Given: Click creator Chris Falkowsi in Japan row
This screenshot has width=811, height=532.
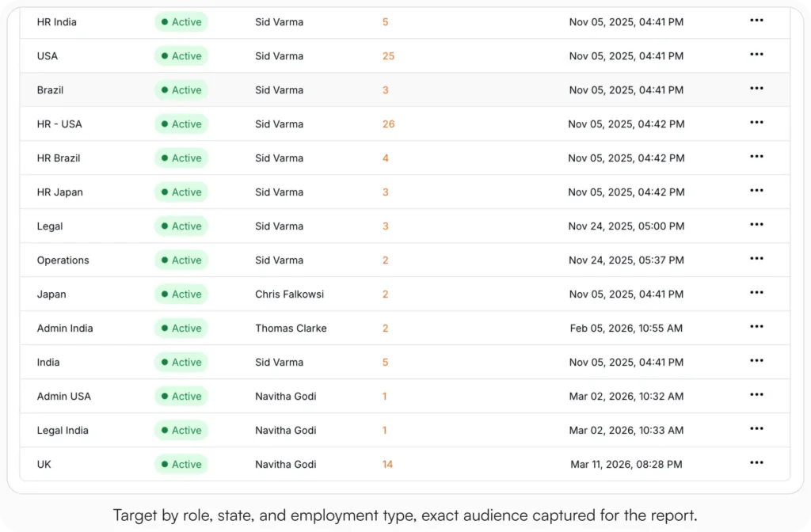Looking at the screenshot, I should tap(290, 294).
